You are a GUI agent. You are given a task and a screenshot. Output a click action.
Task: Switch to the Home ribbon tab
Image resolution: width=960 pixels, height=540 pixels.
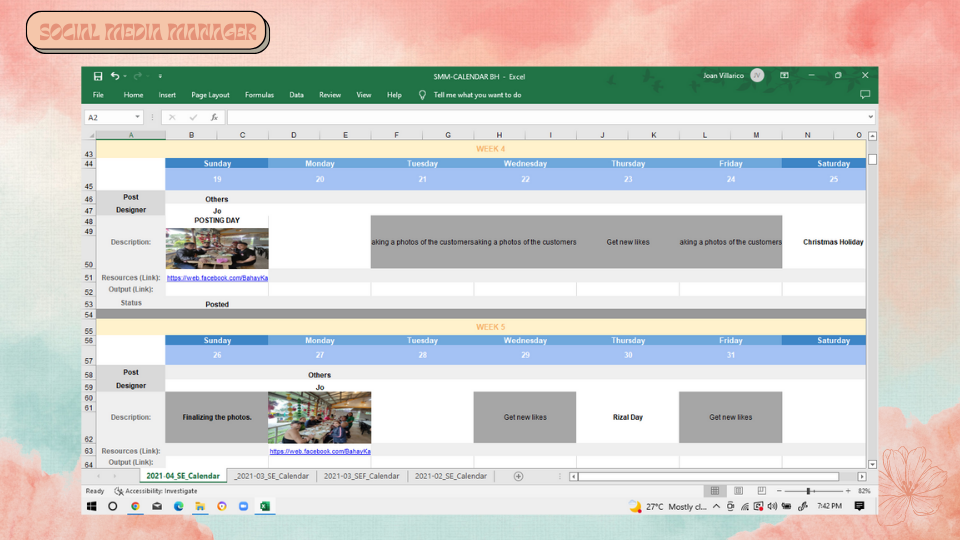133,95
